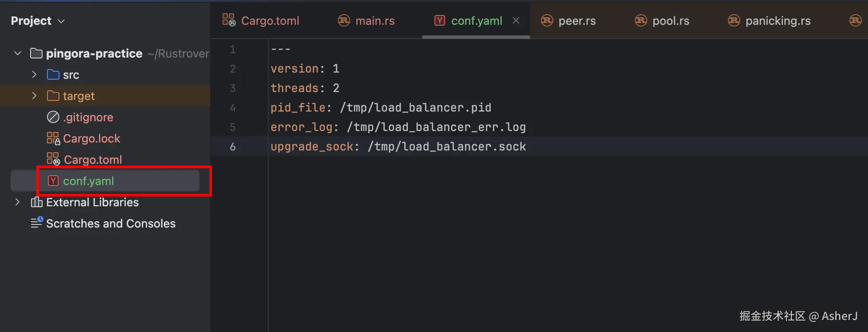Viewport: 868px width, 332px height.
Task: Select Cargo.lock in the project tree
Action: [91, 139]
